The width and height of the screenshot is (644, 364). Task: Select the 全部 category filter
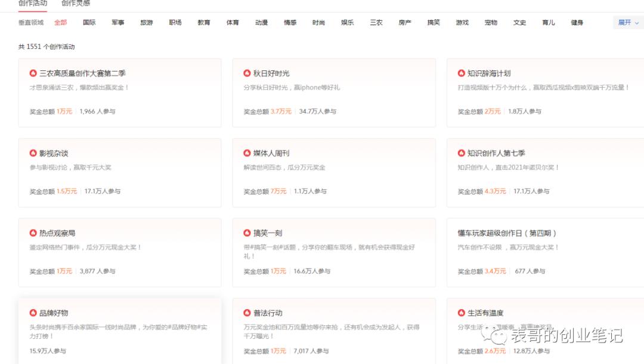(x=60, y=22)
